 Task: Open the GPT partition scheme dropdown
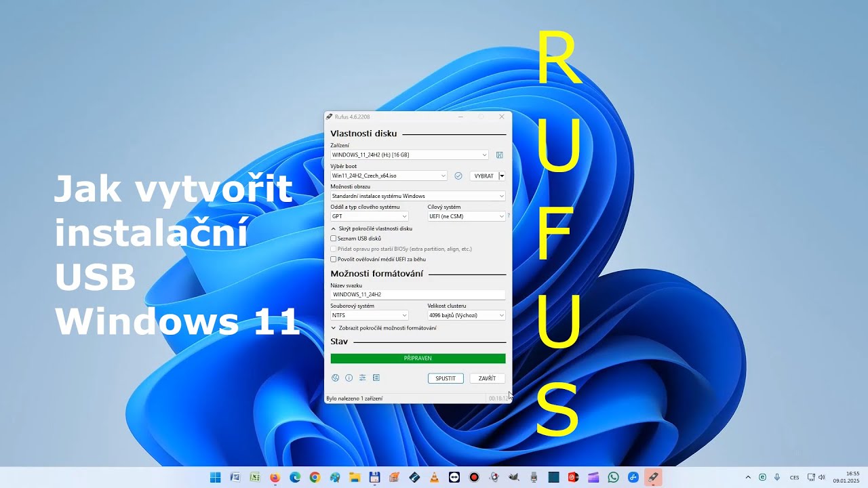(x=370, y=216)
